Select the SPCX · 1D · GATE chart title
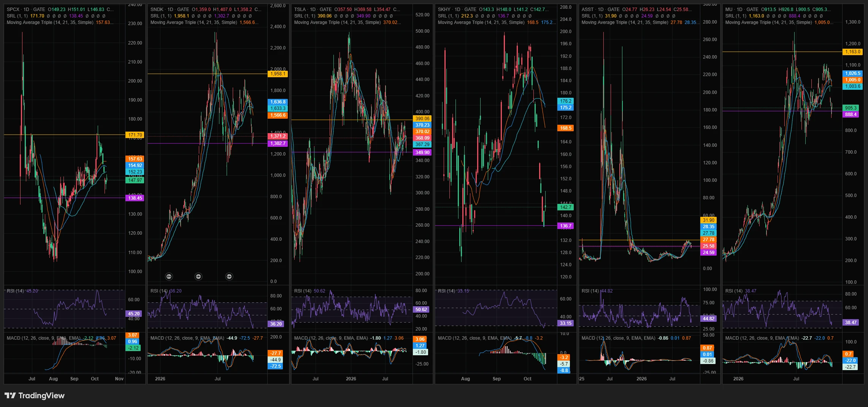The width and height of the screenshot is (868, 407). point(26,10)
